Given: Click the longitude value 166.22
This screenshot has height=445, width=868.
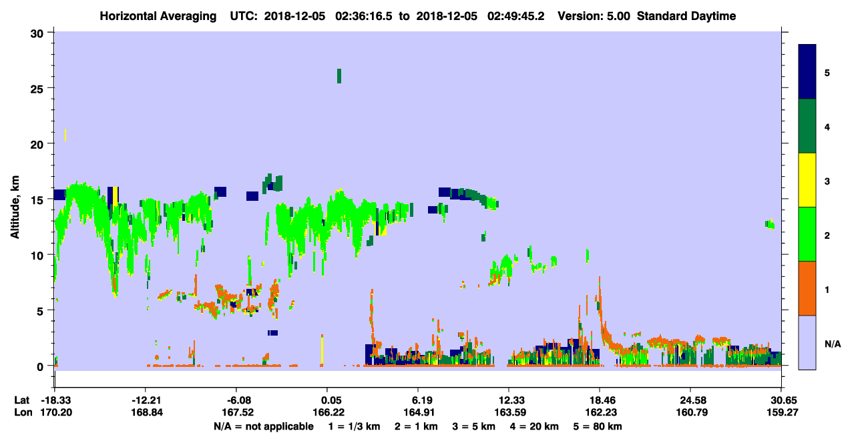Looking at the screenshot, I should tap(327, 412).
